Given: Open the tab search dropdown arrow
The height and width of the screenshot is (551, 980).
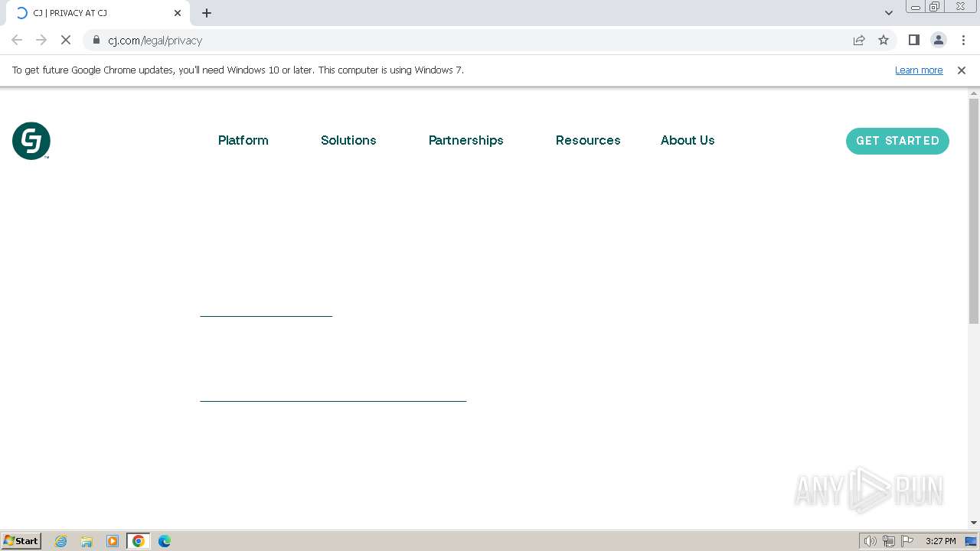Looking at the screenshot, I should (x=889, y=13).
